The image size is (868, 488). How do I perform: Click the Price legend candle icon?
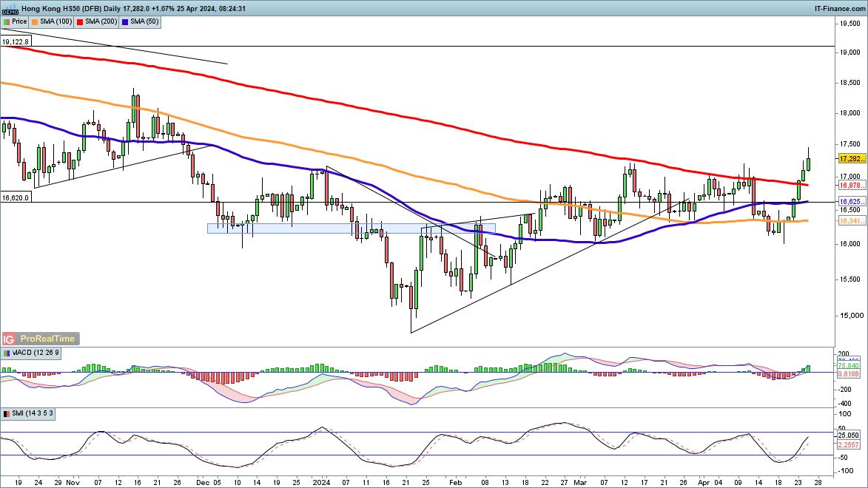coord(7,22)
